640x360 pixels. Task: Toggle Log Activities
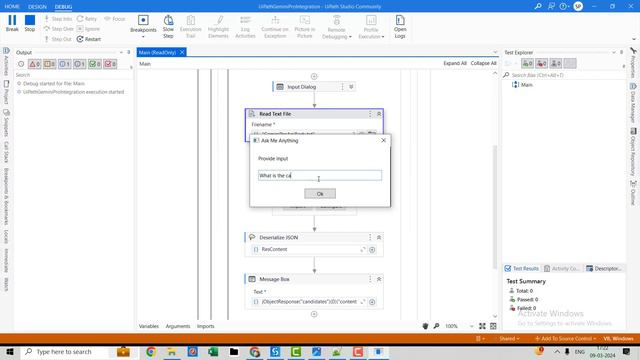245,27
